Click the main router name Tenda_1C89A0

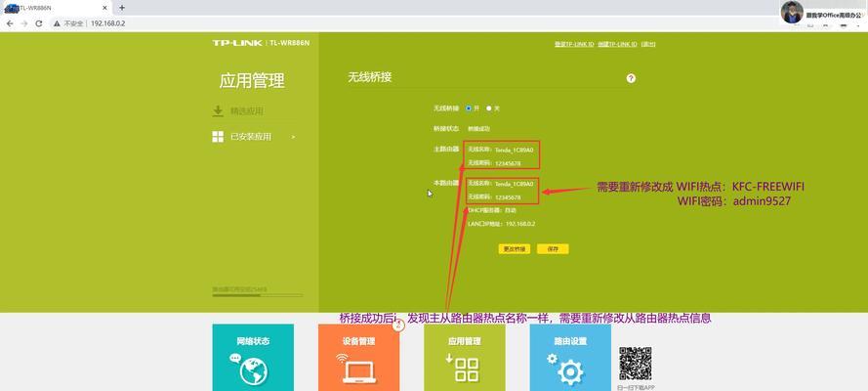pyautogui.click(x=514, y=150)
